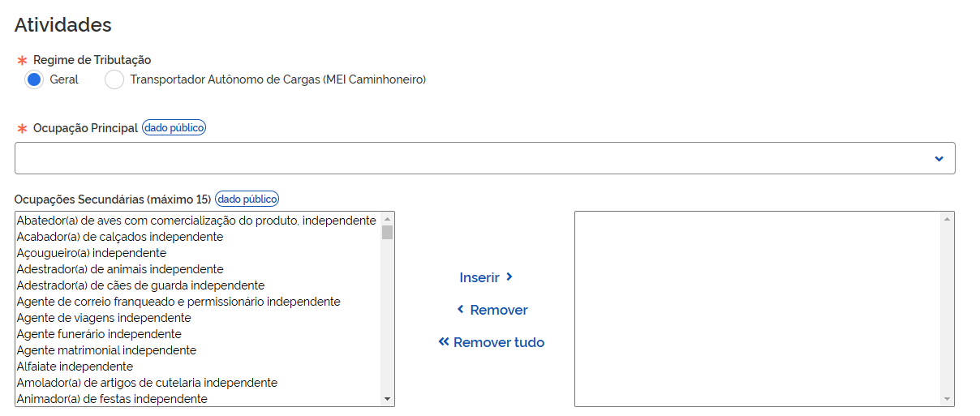Click the dado público badge by Ocupações Secundárias

[247, 199]
